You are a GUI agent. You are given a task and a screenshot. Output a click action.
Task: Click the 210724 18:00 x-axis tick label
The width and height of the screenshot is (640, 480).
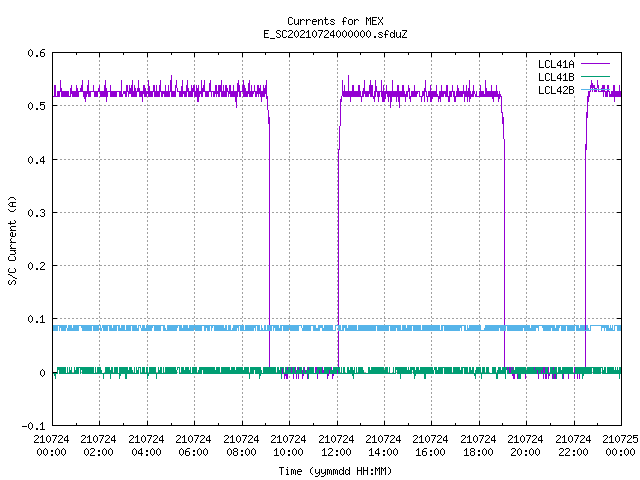click(478, 446)
